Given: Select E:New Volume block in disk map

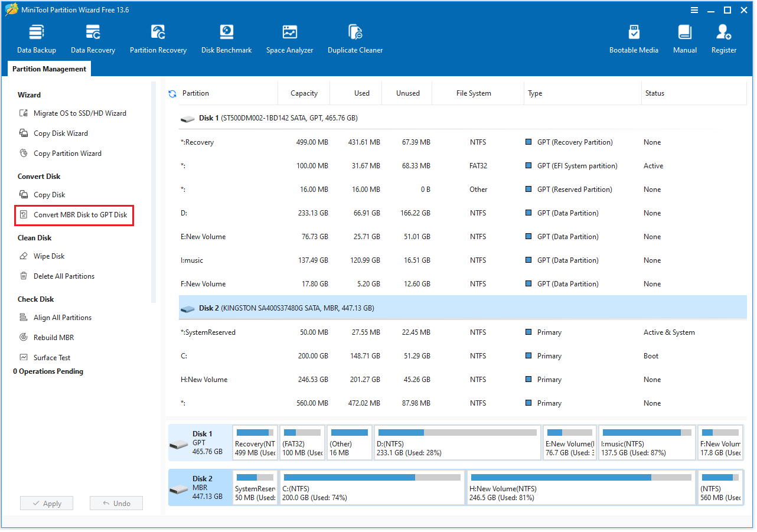Looking at the screenshot, I should (570, 442).
